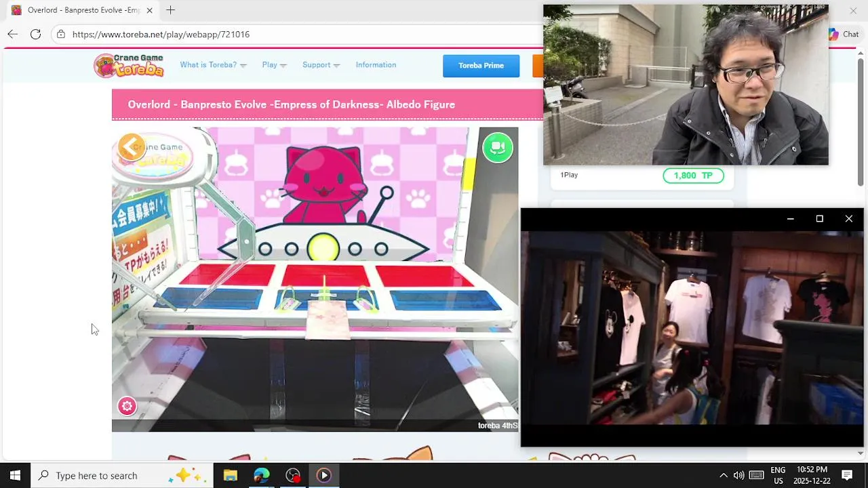Screen dimensions: 868x488
Task: Open the media player taskbar icon
Action: point(323,475)
